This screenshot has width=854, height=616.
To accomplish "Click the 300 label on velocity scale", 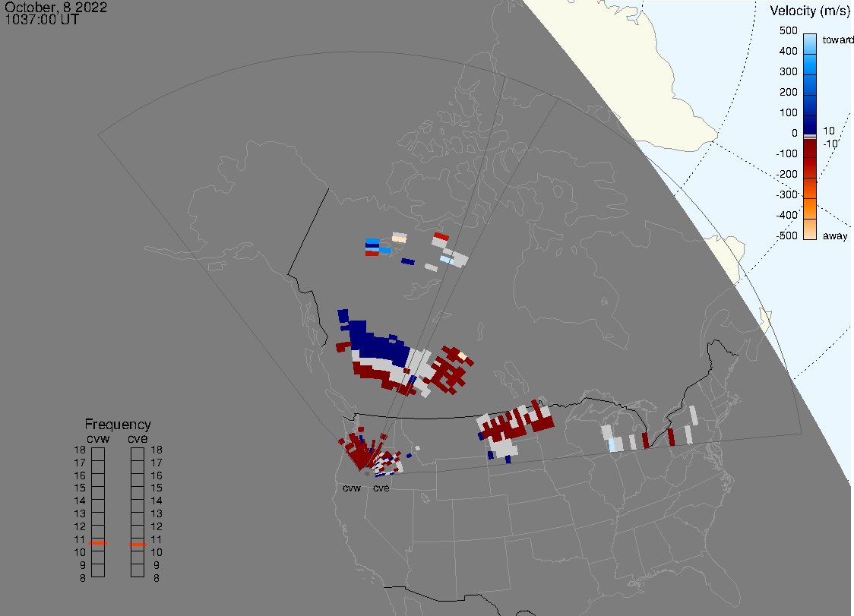I will (788, 72).
